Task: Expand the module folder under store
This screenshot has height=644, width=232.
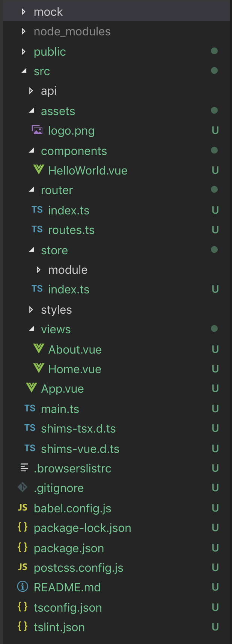Action: 38,270
